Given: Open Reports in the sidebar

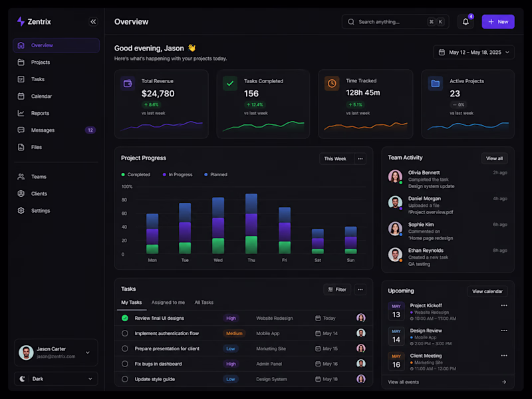Looking at the screenshot, I should click(57, 113).
